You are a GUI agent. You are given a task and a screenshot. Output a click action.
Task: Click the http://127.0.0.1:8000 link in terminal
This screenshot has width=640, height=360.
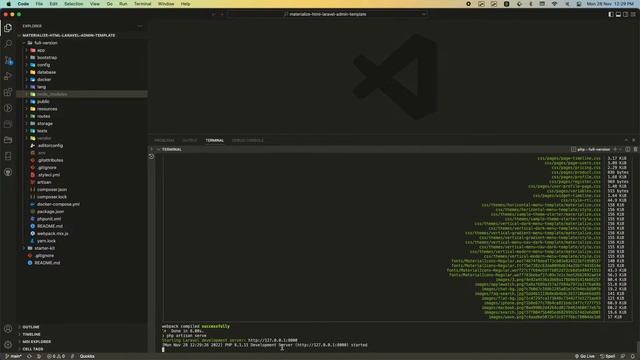(x=273, y=340)
